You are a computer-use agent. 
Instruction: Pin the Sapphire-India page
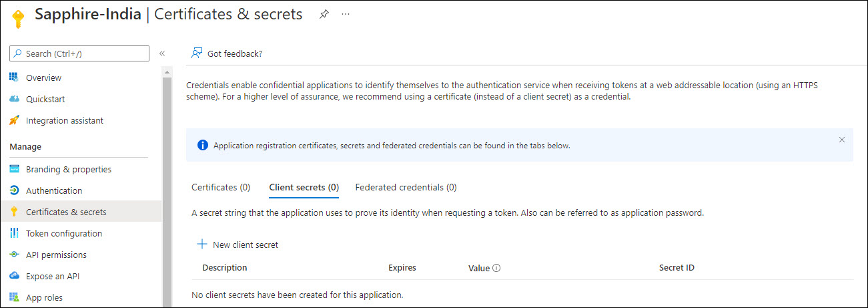click(x=324, y=14)
